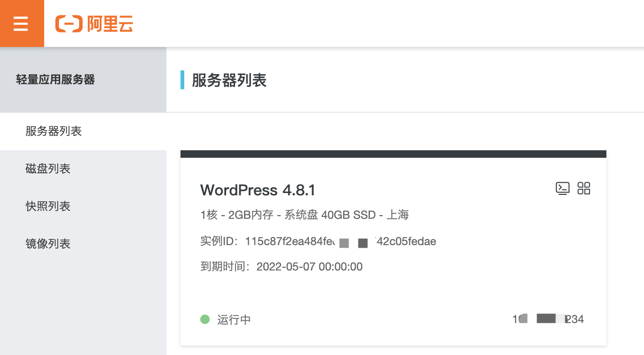Open the WordPress 4.8.1 server title
The width and height of the screenshot is (644, 355).
[258, 190]
